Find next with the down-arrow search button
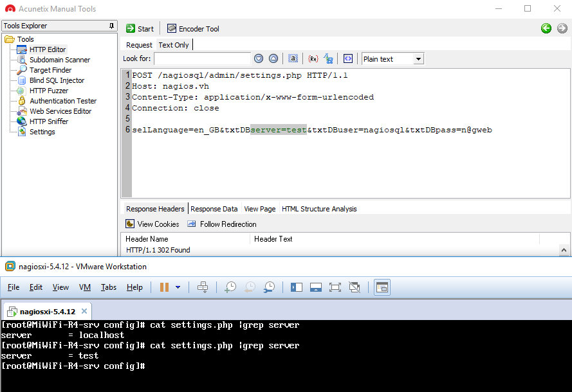 (259, 58)
